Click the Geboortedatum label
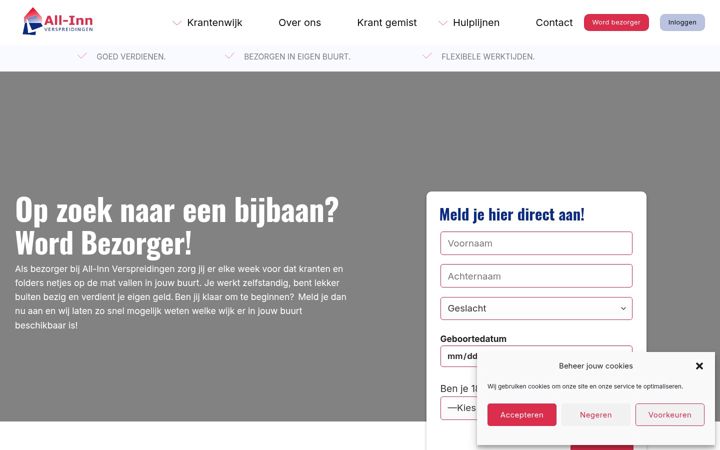Image resolution: width=720 pixels, height=450 pixels. point(473,339)
